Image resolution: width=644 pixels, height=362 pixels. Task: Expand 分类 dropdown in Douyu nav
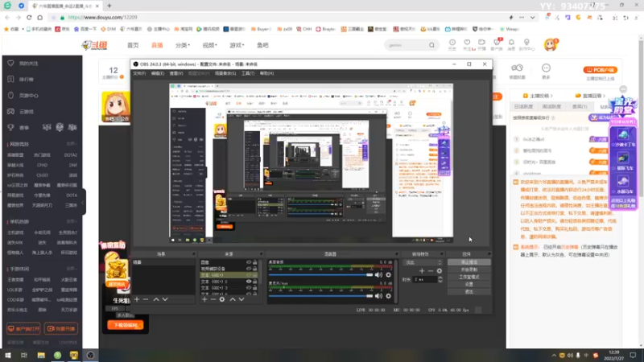pos(183,45)
